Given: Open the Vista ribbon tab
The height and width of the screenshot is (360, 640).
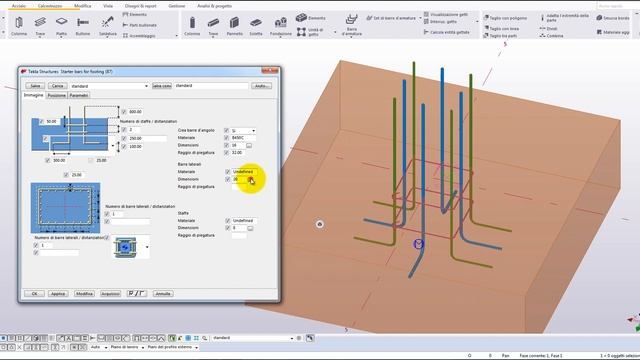Looking at the screenshot, I should pos(108,6).
